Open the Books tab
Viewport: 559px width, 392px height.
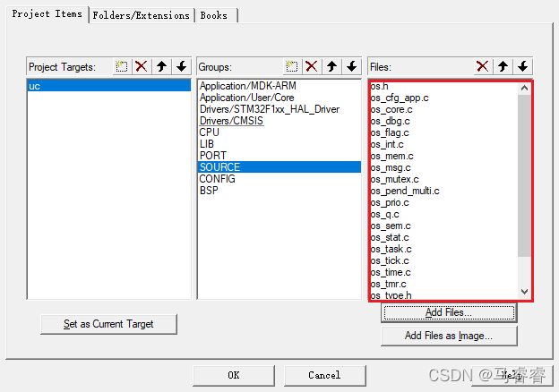tap(215, 16)
